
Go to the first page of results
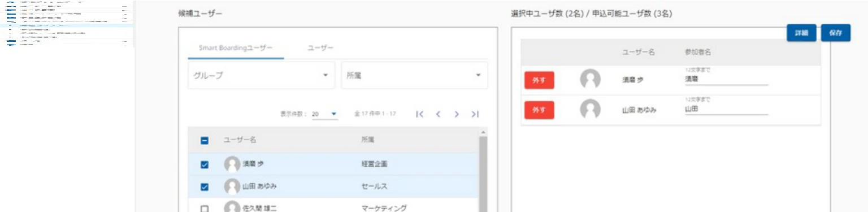[419, 114]
